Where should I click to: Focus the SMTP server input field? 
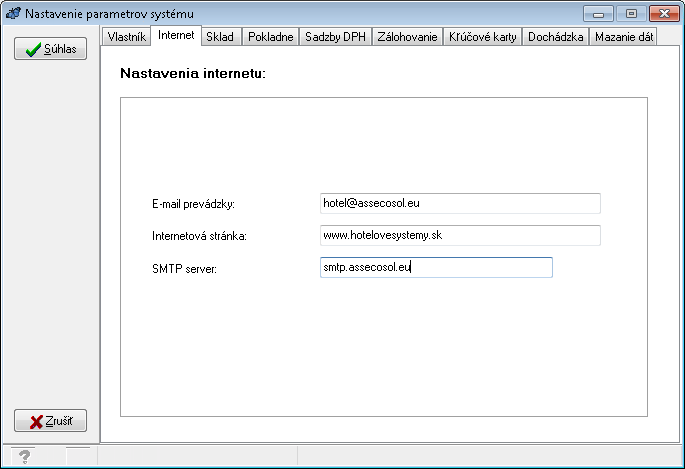436,267
